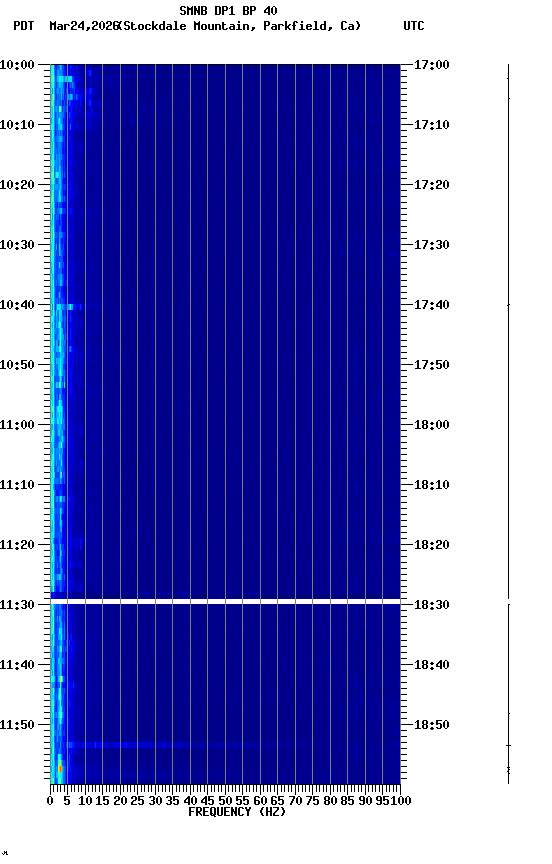Click the 17:30 UTC time label
The width and height of the screenshot is (552, 864).
(432, 245)
